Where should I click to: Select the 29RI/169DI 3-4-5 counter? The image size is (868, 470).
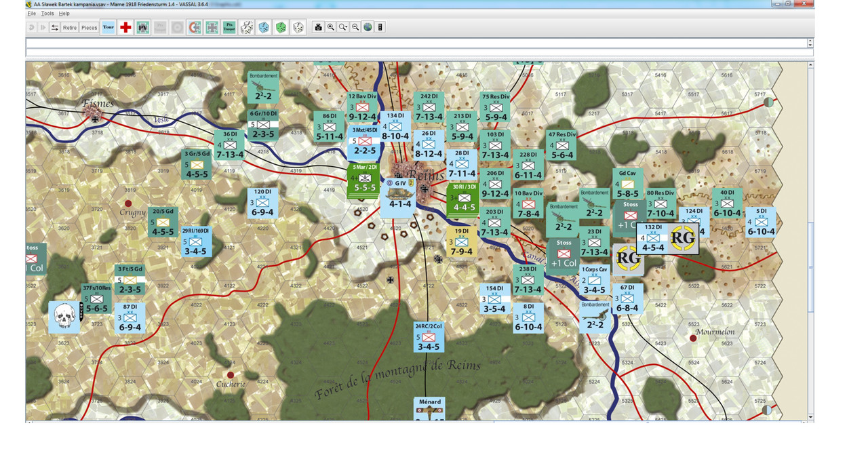tap(196, 242)
